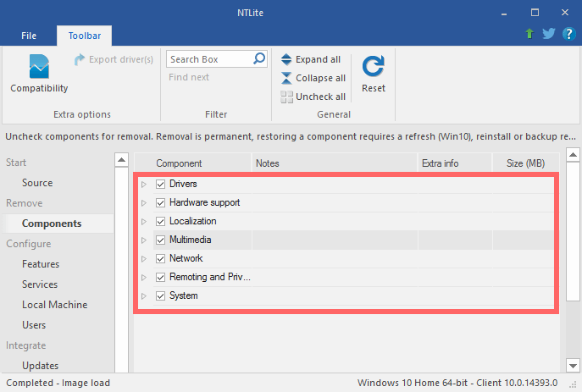Viewport: 582px width, 392px height.
Task: Click sidebar scrollbar up arrow
Action: 121,160
